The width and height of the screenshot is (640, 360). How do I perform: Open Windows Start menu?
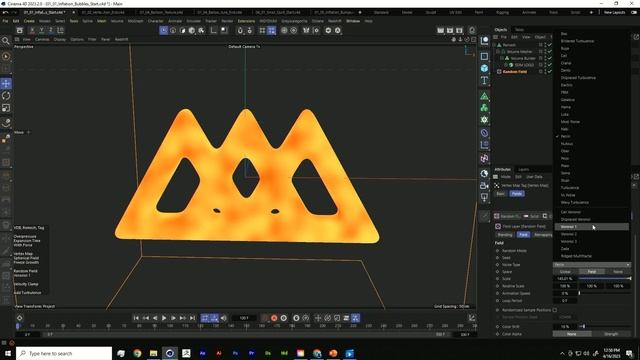click(x=7, y=353)
